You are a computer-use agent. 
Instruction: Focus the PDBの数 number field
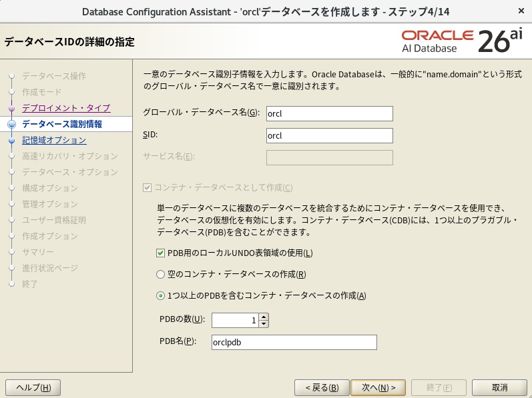point(235,320)
